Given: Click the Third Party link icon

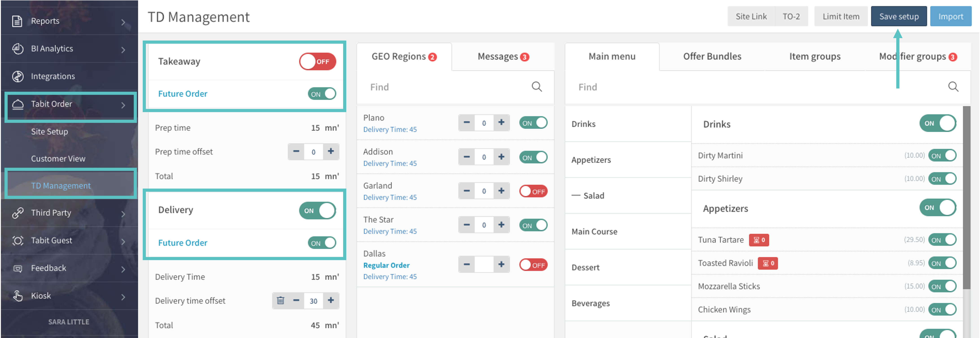Looking at the screenshot, I should (18, 213).
